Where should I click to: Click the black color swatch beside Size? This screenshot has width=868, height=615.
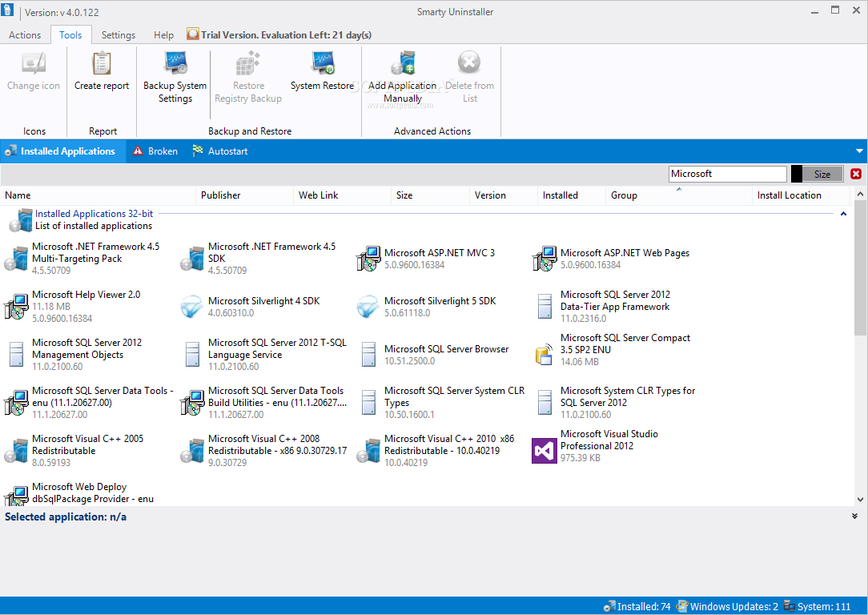797,174
